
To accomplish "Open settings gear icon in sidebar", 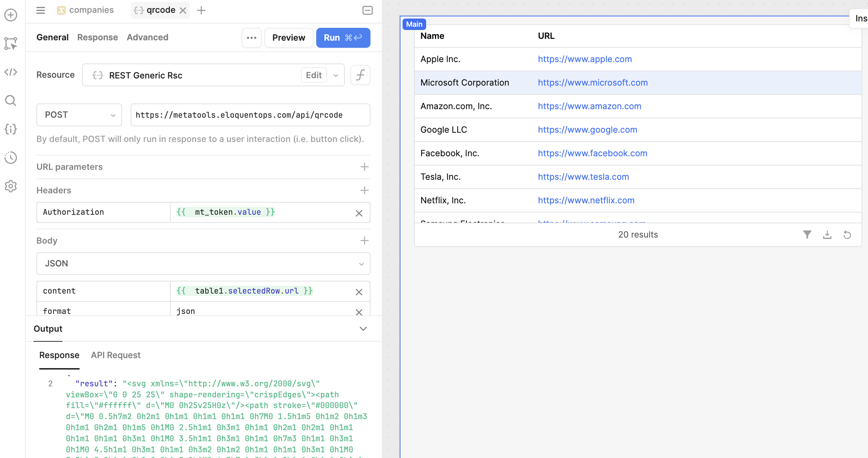I will 11,186.
